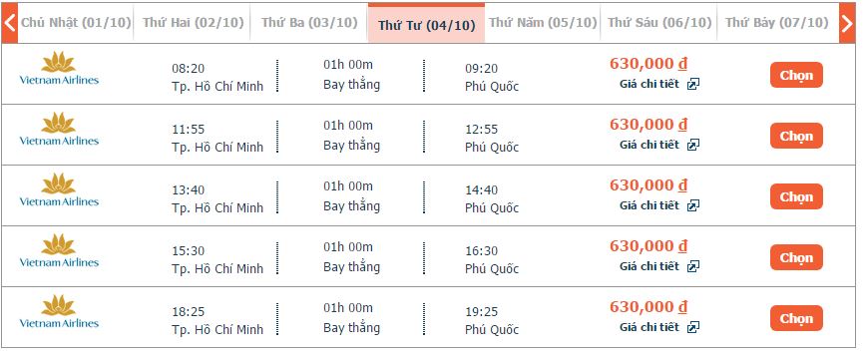Click the 630,000 đ price of 13:40 flight
Screen dimensions: 868x360
649,185
